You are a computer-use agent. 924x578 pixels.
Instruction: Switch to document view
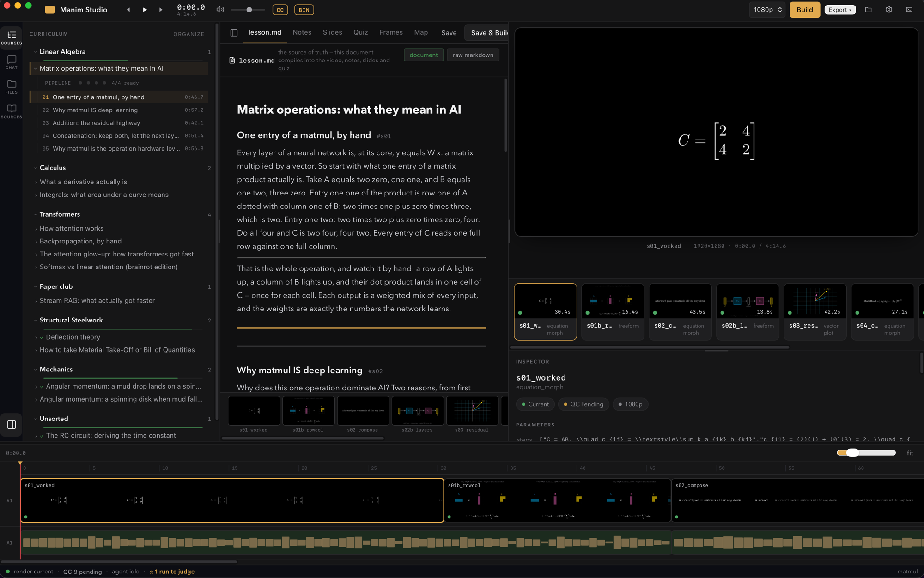click(x=423, y=55)
